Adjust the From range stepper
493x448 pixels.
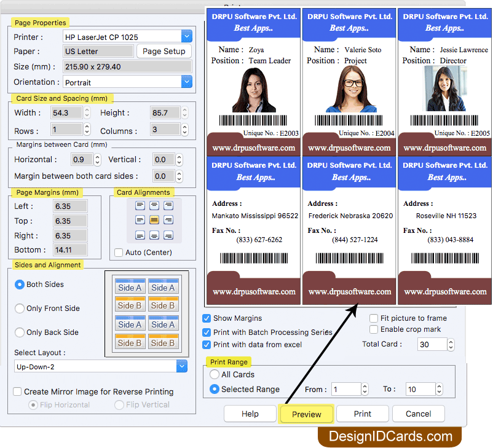365,389
